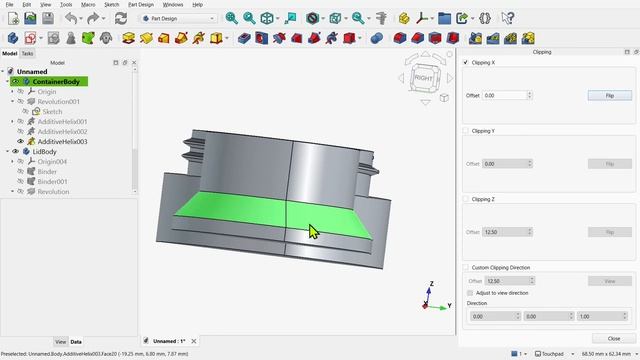Open the Redo history dropdown arrow
The width and height of the screenshot is (640, 360).
coord(103,19)
